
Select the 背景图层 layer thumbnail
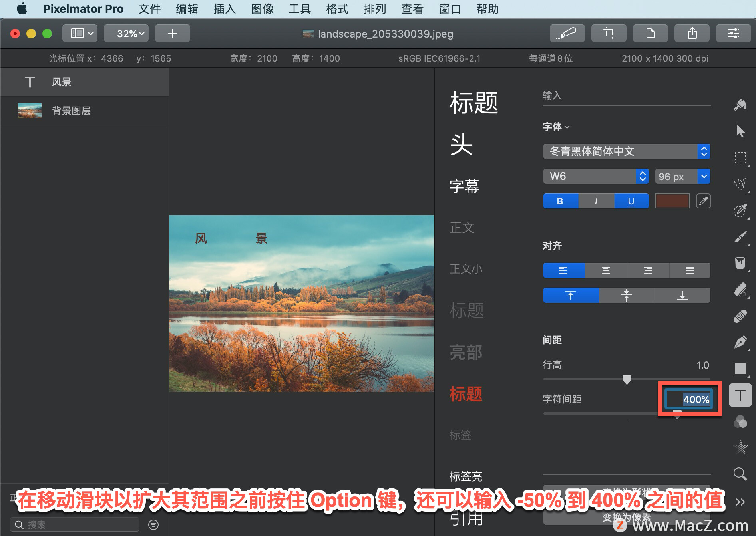pos(30,111)
